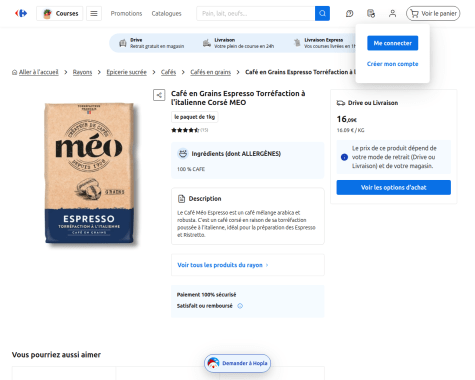The width and height of the screenshot is (475, 380).
Task: Open the help chat icon
Action: [x=349, y=14]
